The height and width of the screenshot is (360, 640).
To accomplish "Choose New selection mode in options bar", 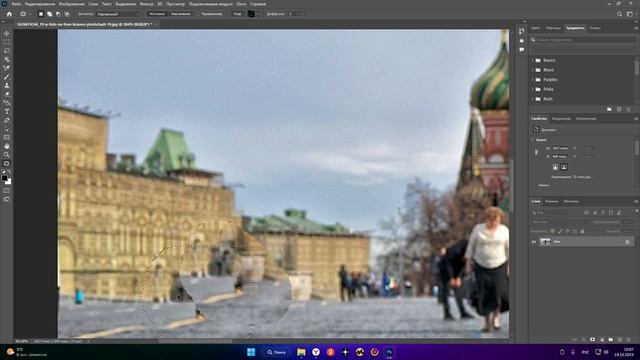I will (41, 14).
